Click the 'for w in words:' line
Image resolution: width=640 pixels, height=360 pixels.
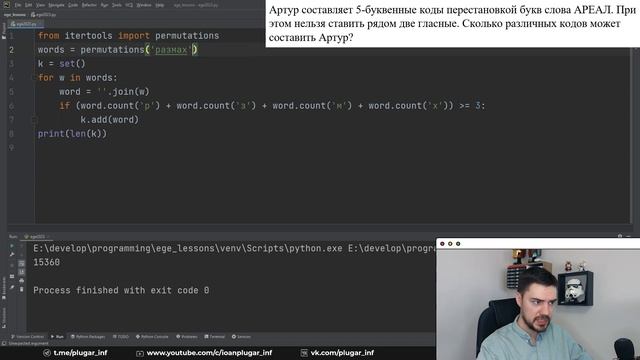coord(78,78)
